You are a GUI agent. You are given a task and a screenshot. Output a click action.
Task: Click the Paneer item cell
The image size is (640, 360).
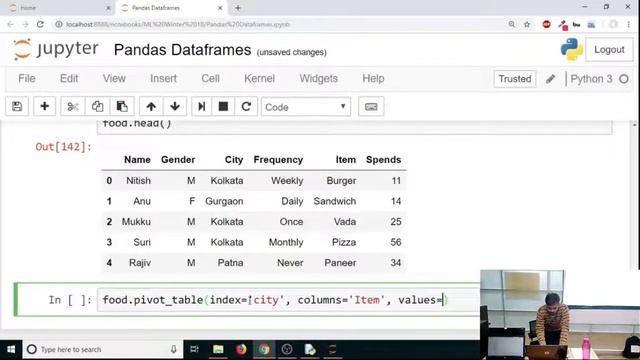point(340,263)
